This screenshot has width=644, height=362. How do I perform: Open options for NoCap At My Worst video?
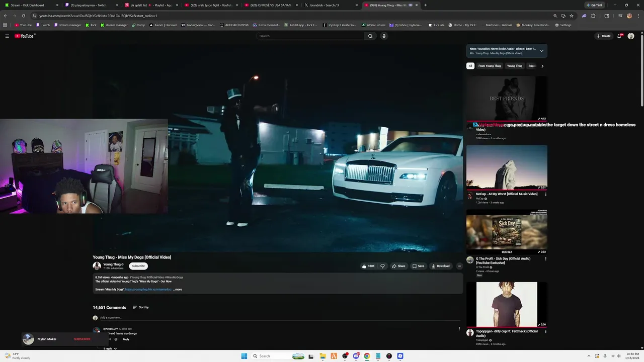pos(545,194)
